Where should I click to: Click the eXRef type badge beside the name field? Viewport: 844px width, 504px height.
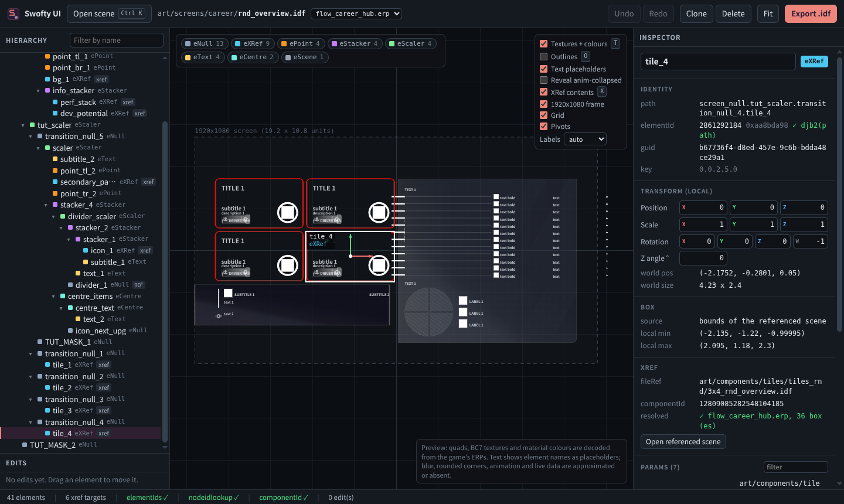click(x=814, y=62)
